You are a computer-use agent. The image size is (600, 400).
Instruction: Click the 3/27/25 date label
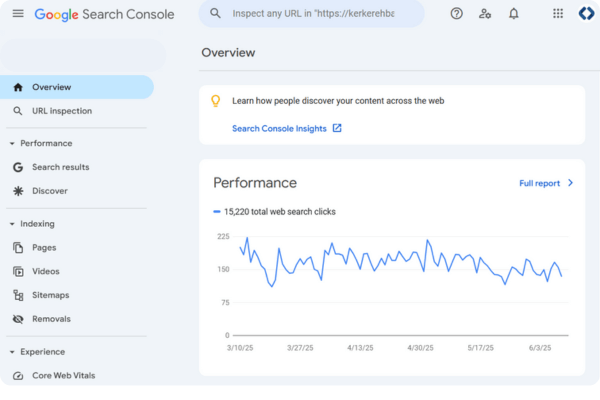click(300, 348)
